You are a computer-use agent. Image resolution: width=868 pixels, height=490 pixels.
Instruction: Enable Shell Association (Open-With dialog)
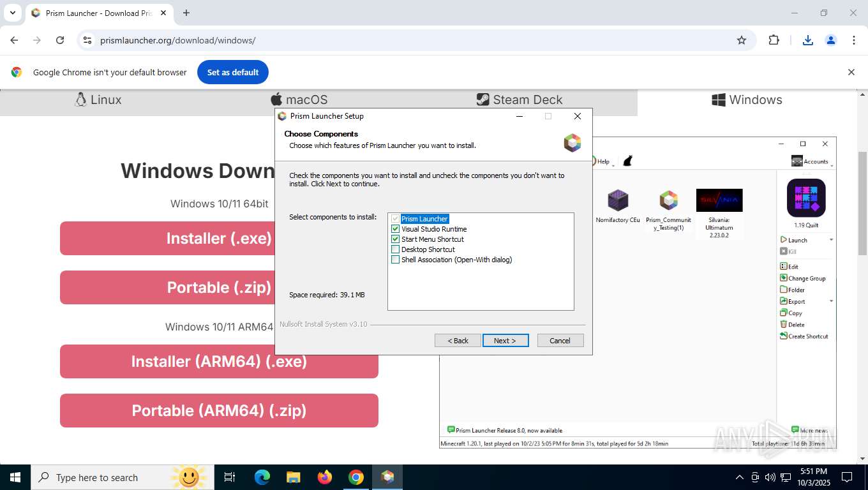pos(395,260)
